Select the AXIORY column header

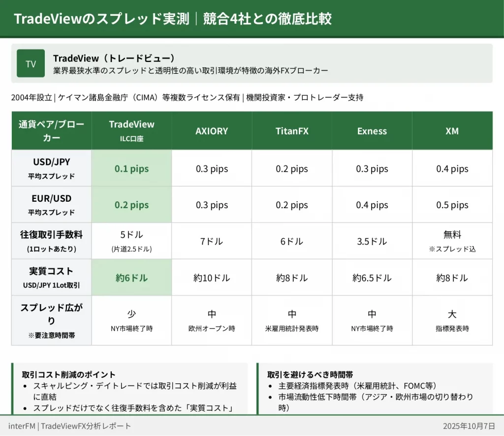(212, 131)
